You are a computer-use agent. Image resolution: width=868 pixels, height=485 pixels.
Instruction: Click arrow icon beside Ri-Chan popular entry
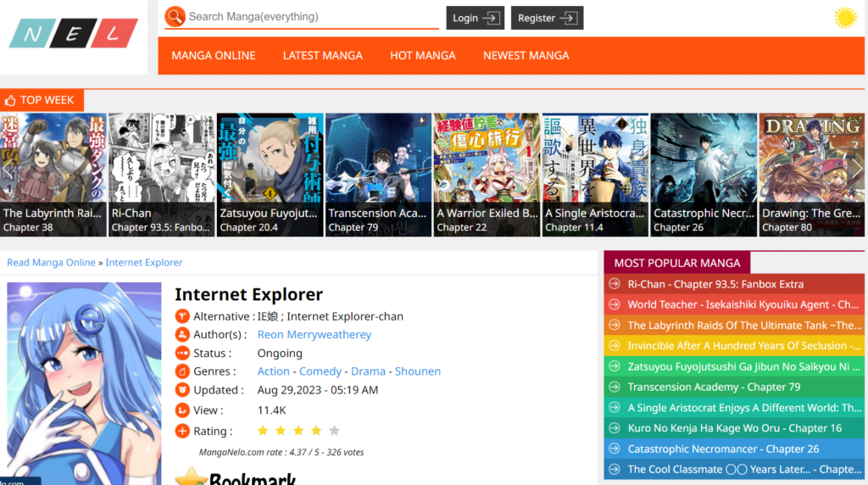point(614,284)
